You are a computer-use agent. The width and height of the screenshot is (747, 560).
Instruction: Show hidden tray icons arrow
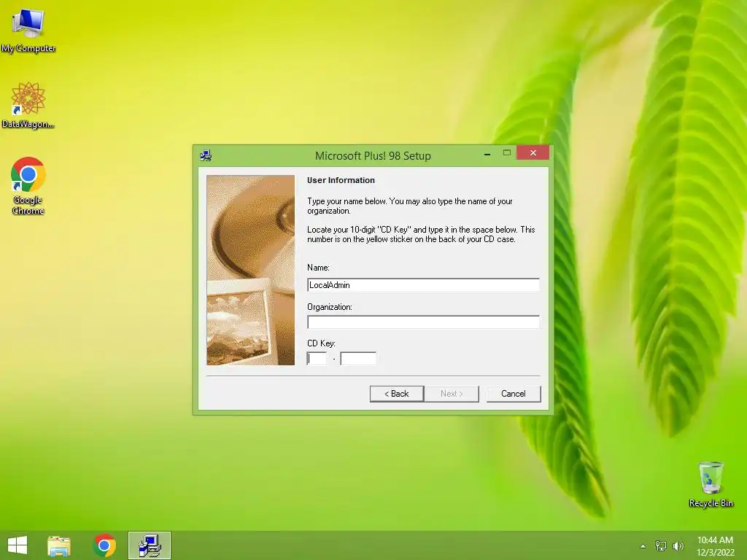[643, 546]
